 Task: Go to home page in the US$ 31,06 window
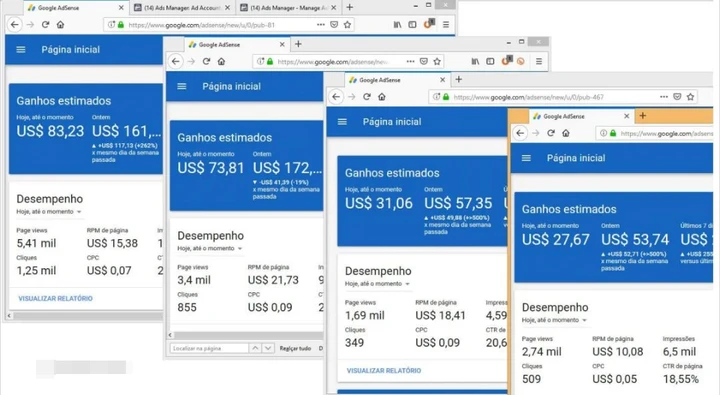click(382, 96)
